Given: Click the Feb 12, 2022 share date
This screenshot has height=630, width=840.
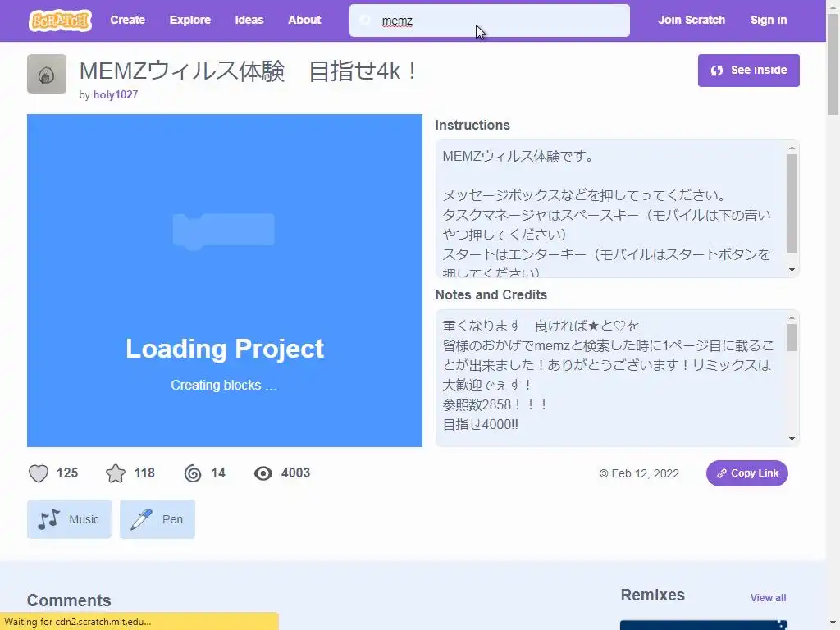Looking at the screenshot, I should tap(645, 473).
